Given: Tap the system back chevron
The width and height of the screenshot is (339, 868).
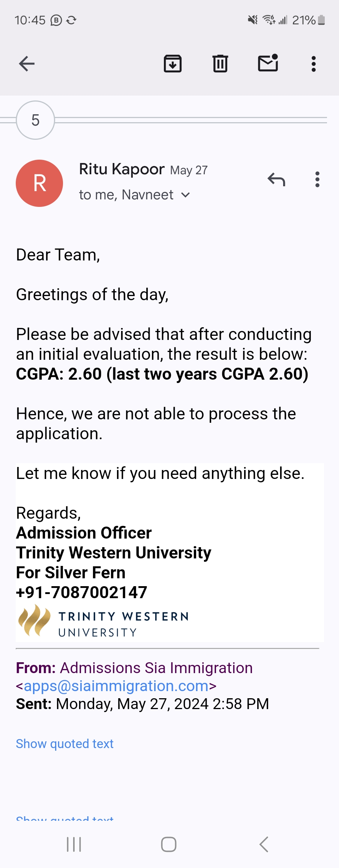Looking at the screenshot, I should 264,844.
